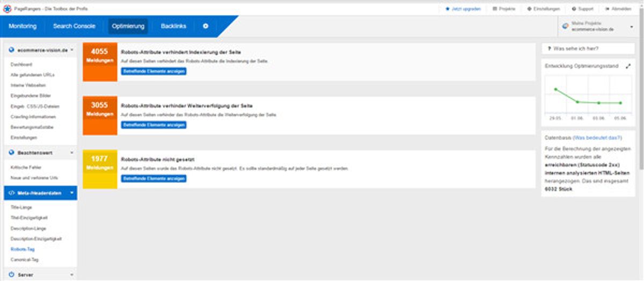Screen dimensions: 644x281
Task: Open Einstellungen in the top bar
Action: point(547,9)
